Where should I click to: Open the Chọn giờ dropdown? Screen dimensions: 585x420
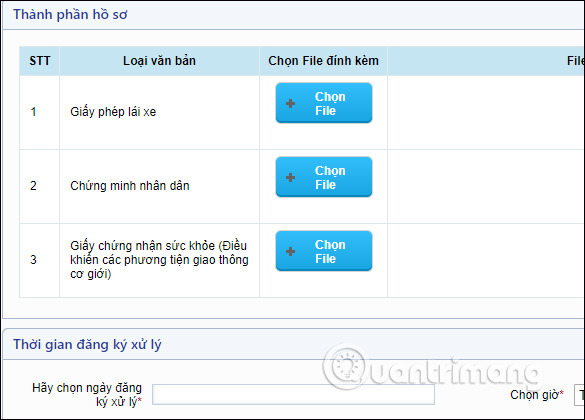pyautogui.click(x=579, y=395)
